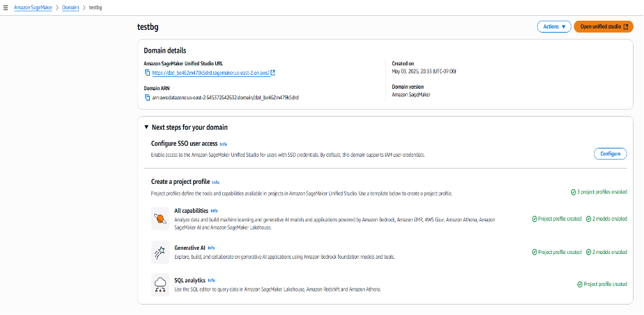This screenshot has height=315, width=644.
Task: Open Info next to All capabilities
Action: click(x=214, y=211)
